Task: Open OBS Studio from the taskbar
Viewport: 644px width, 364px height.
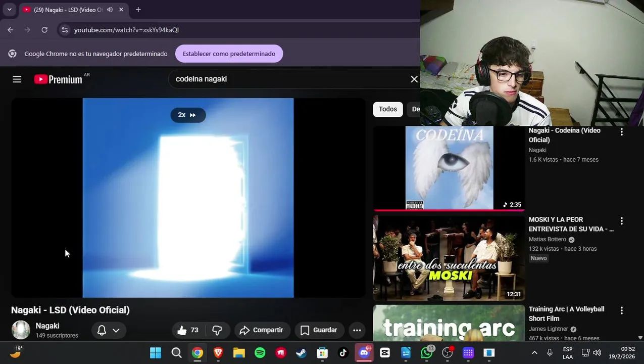Action: (x=448, y=353)
